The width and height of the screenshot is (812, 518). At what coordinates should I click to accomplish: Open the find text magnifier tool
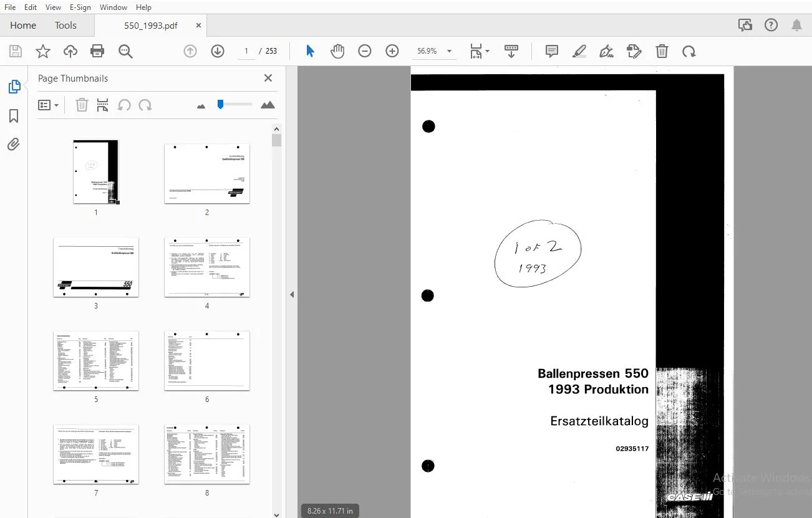(125, 51)
